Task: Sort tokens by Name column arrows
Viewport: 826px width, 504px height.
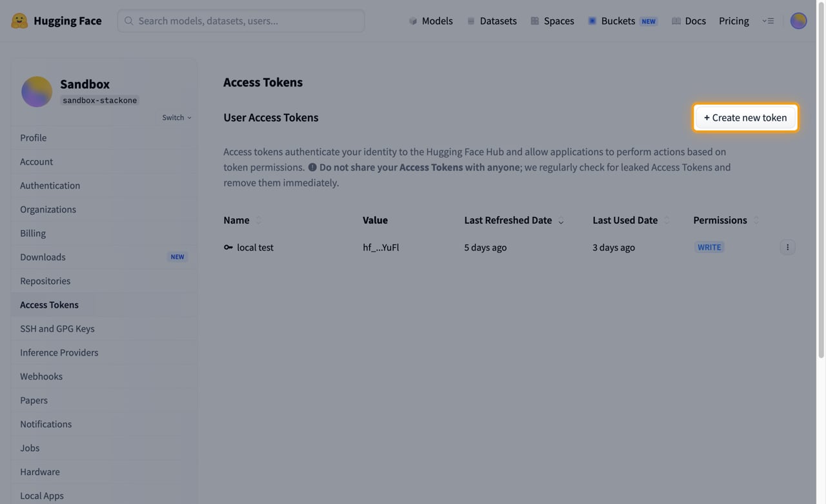Action: [258, 220]
